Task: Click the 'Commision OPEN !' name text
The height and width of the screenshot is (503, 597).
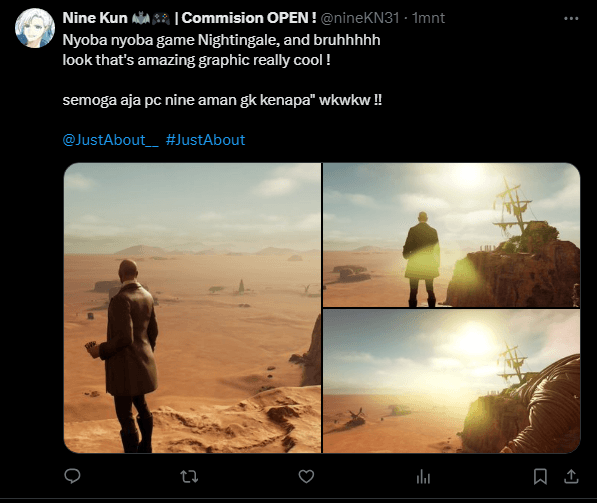Action: coord(249,18)
